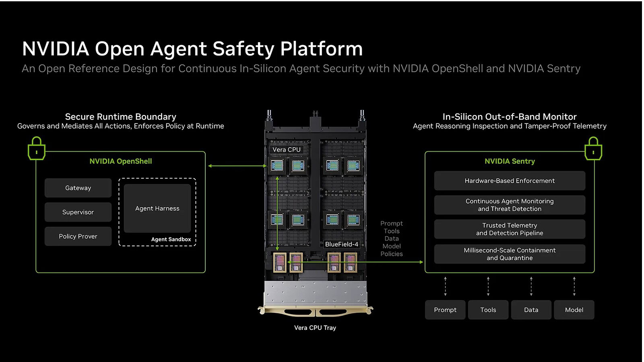Click the NVIDIA Open Agent Safety Platform title
The width and height of the screenshot is (644, 362).
click(192, 49)
